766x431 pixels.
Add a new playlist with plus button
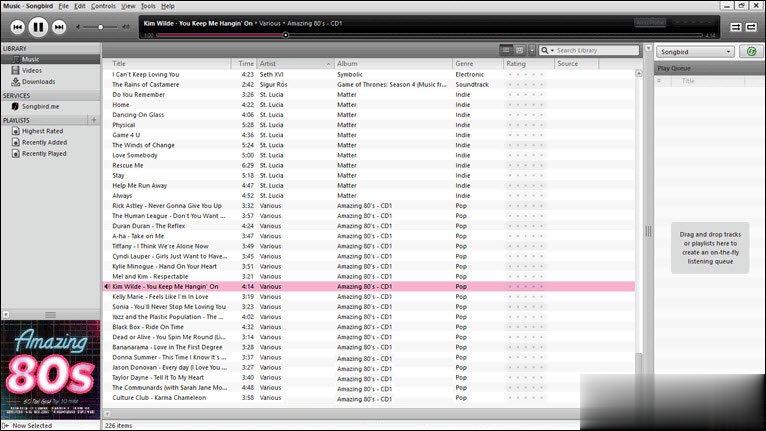tap(93, 120)
